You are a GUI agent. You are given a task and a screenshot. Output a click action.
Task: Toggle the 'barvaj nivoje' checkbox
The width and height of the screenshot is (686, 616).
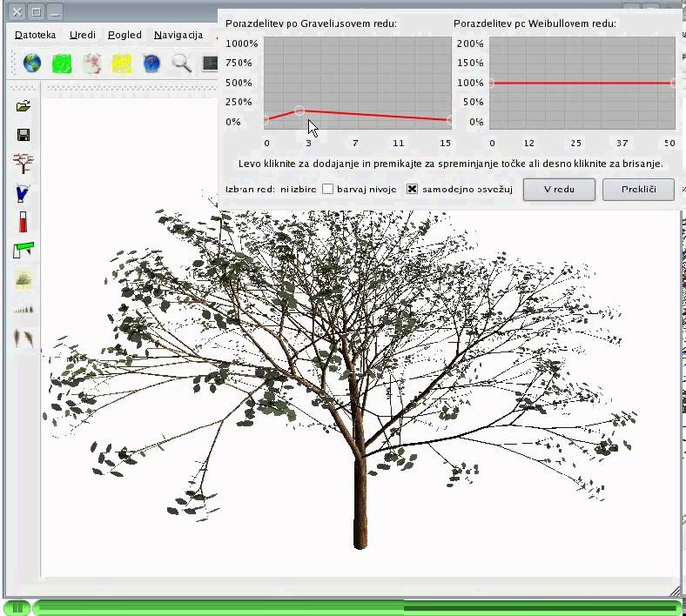pos(327,189)
